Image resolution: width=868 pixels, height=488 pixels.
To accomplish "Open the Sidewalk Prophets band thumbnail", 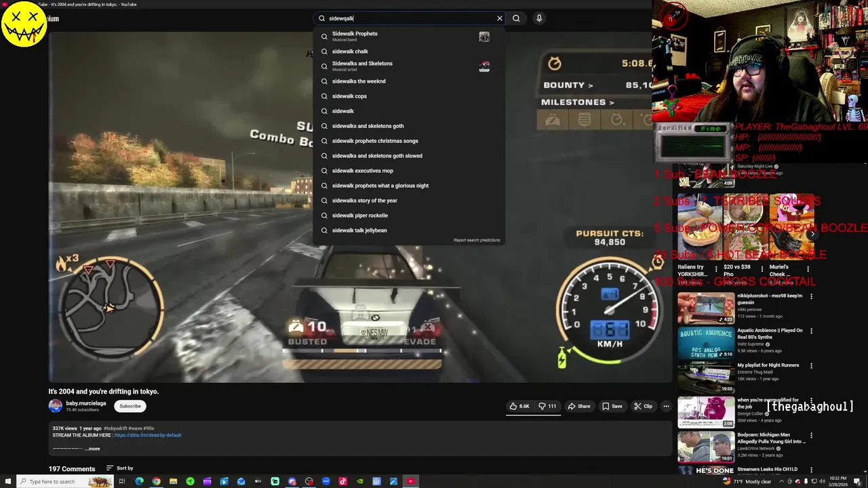I will click(x=484, y=37).
